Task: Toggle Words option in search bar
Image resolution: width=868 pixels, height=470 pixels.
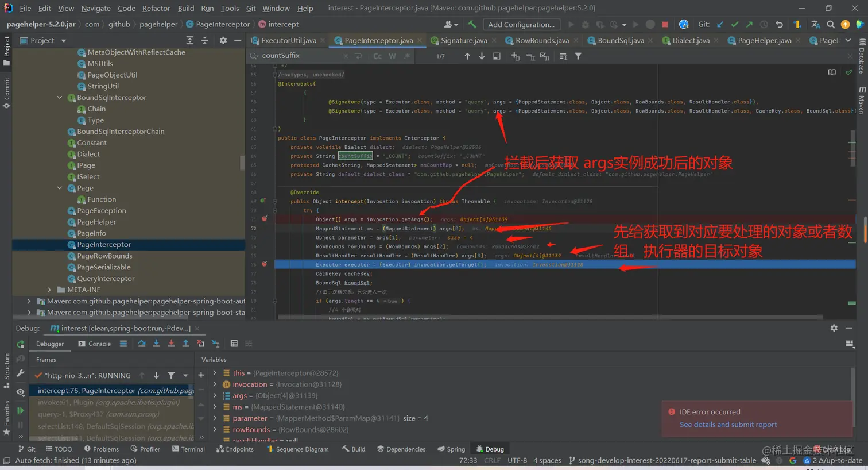Action: tap(392, 56)
